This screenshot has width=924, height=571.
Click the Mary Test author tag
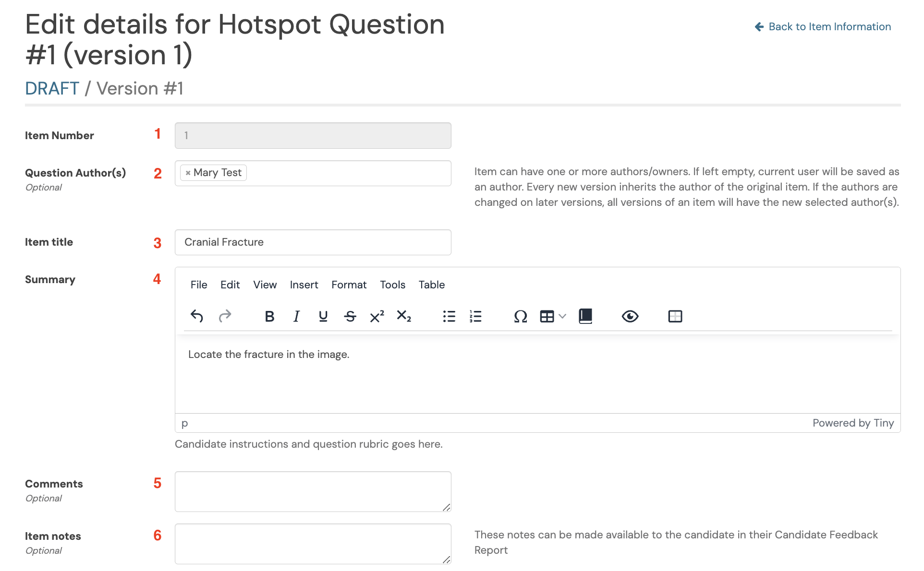[x=213, y=173]
